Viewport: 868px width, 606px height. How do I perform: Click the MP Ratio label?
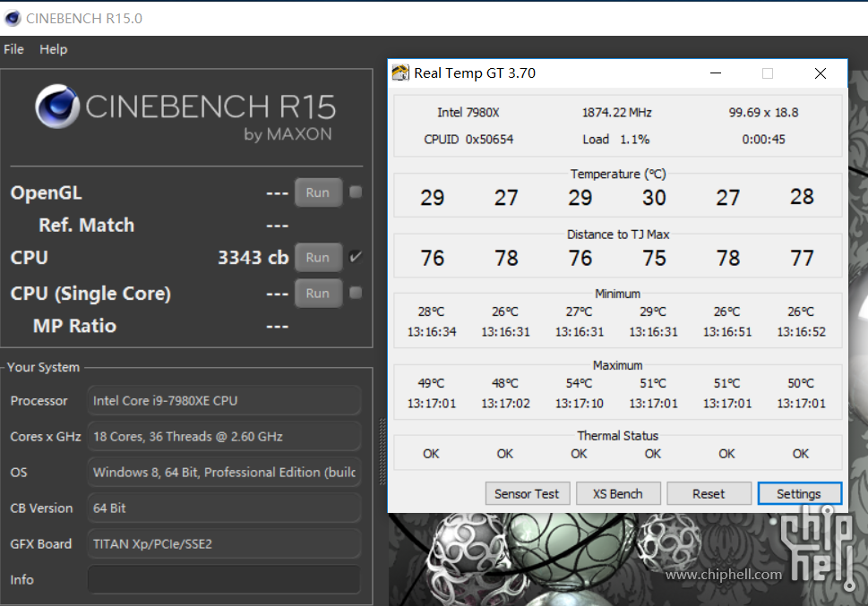tap(74, 326)
